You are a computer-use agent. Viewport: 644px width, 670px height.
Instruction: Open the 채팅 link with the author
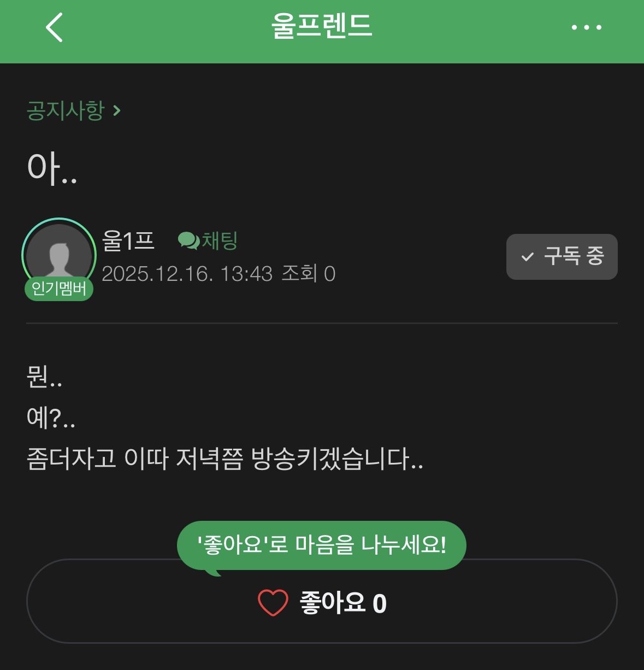(x=220, y=240)
